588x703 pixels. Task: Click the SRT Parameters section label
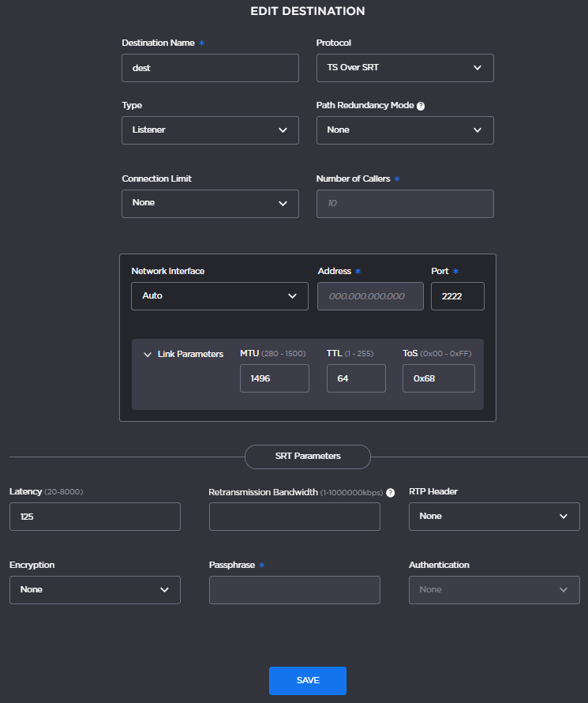[x=307, y=457]
